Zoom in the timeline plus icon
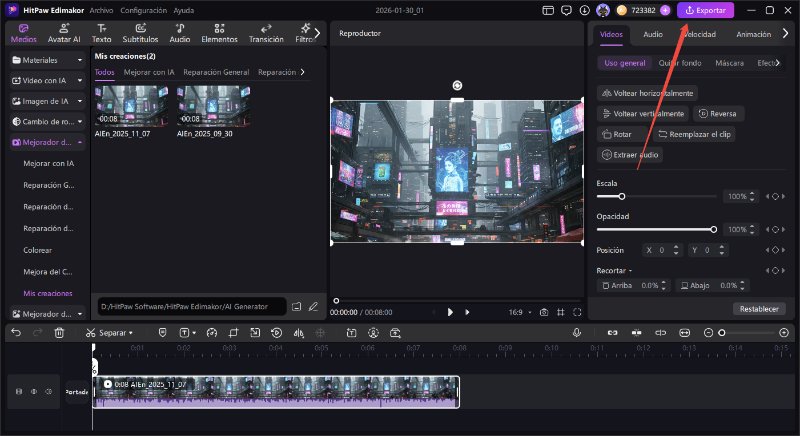 (784, 333)
